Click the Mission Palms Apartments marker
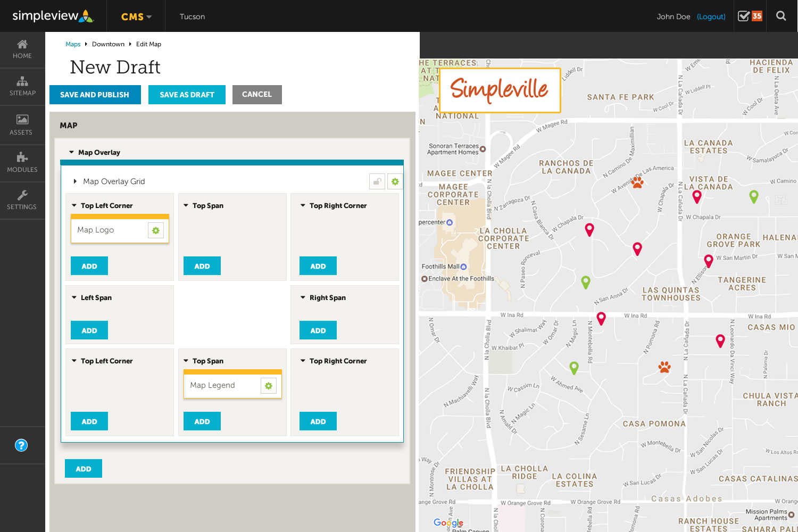 point(792,514)
